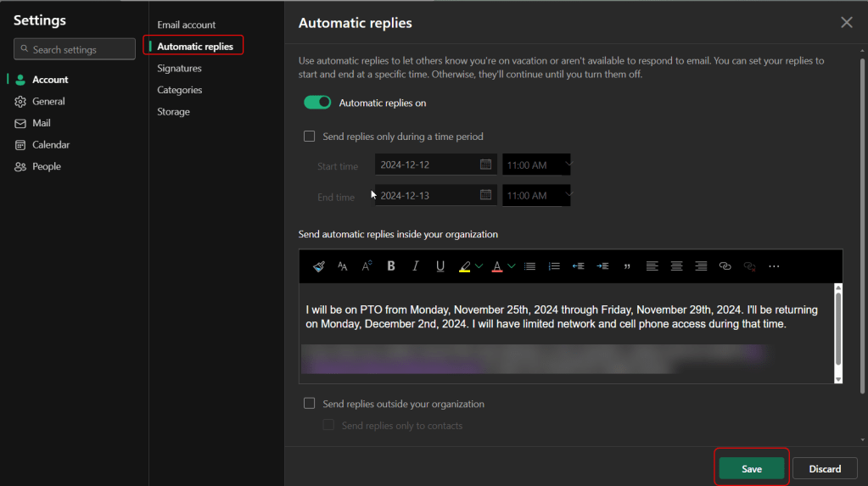The height and width of the screenshot is (486, 868).
Task: Turn off the Automatic replies toggle
Action: tap(317, 103)
